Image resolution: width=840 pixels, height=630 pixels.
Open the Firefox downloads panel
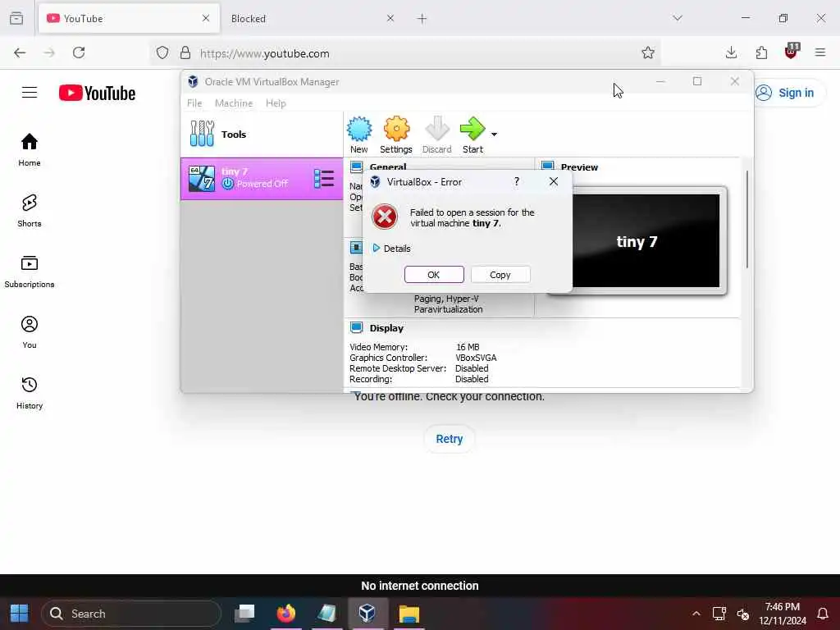click(x=731, y=52)
